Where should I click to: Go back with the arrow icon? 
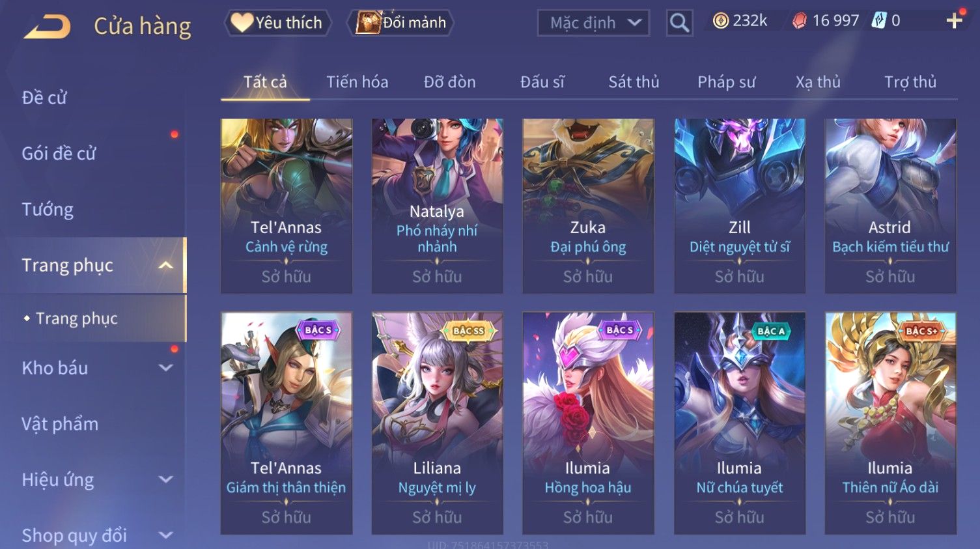(x=48, y=27)
